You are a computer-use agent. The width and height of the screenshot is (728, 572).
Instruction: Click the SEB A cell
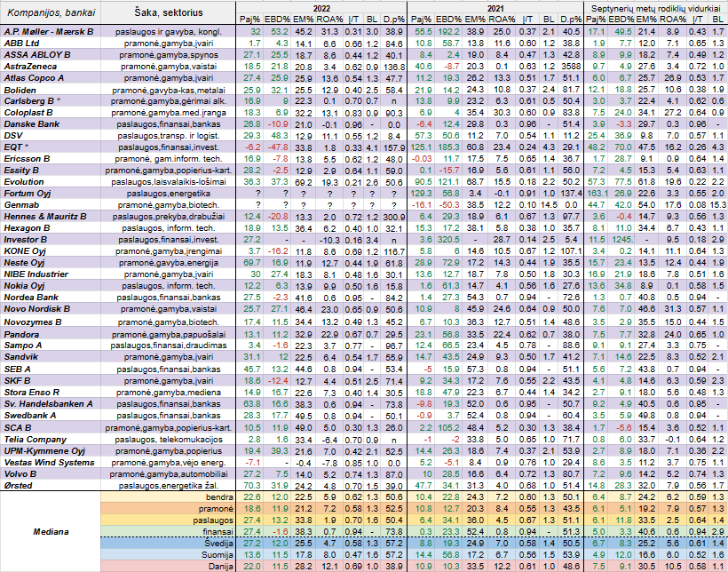click(x=51, y=369)
